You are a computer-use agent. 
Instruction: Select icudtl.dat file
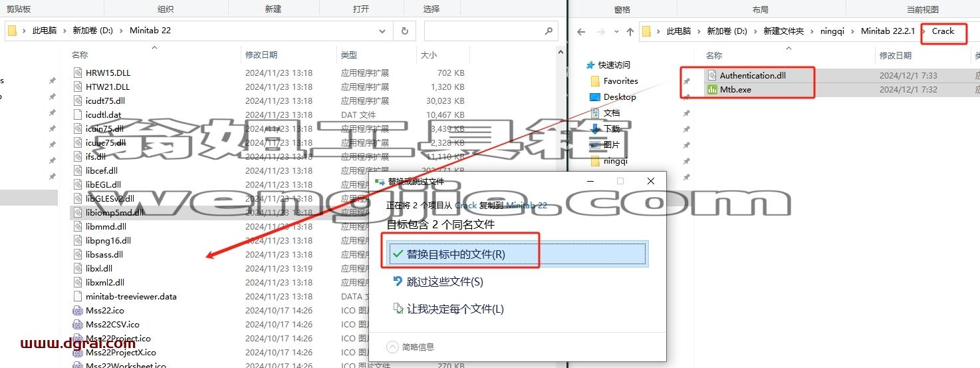103,115
